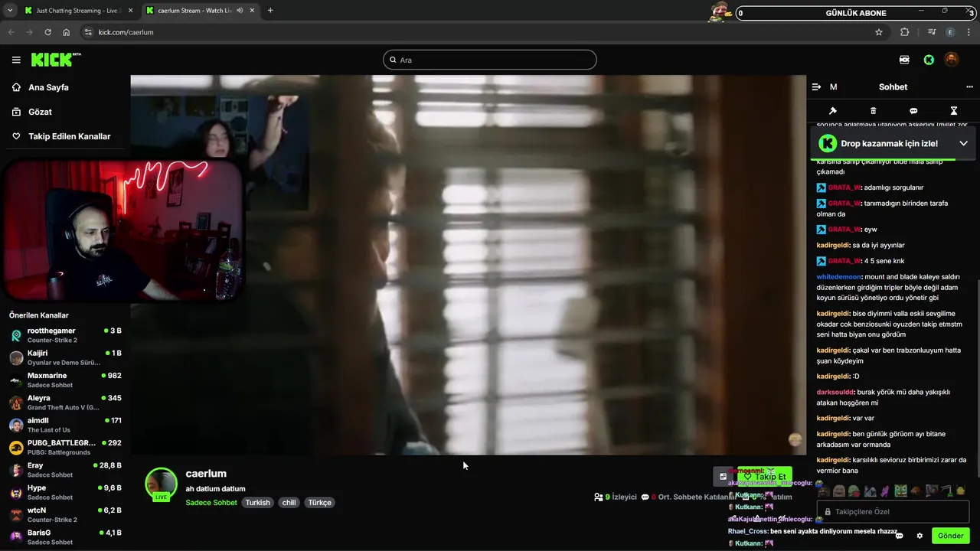Click theatre mode icon beside Takip Et
The image size is (980, 551).
pos(723,476)
